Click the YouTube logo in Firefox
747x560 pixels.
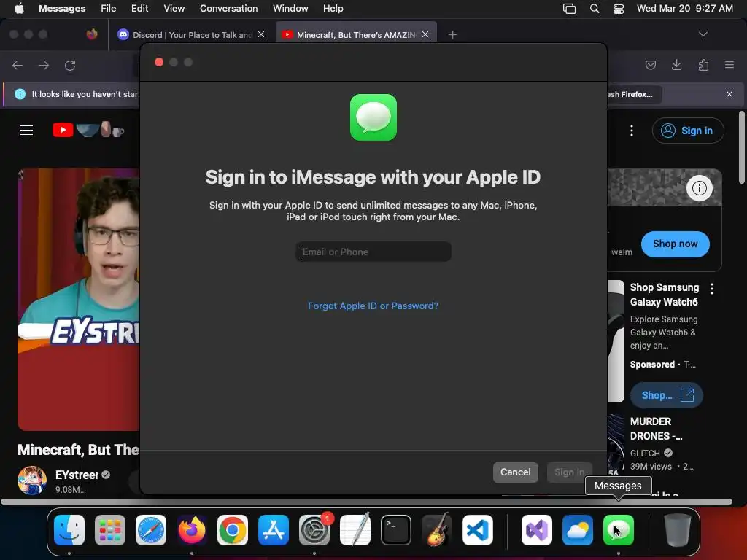coord(88,130)
